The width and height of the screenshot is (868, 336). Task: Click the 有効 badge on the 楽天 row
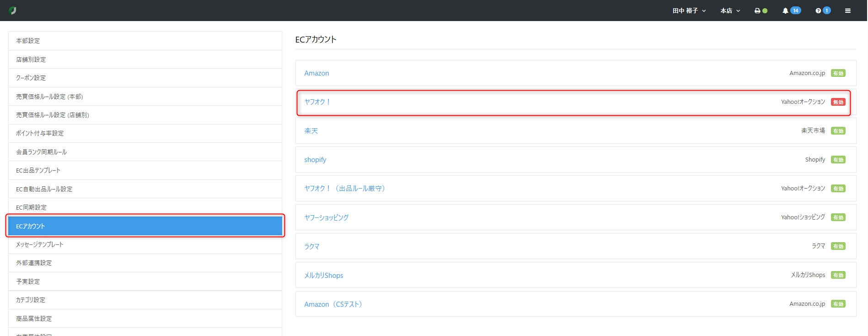[838, 131]
